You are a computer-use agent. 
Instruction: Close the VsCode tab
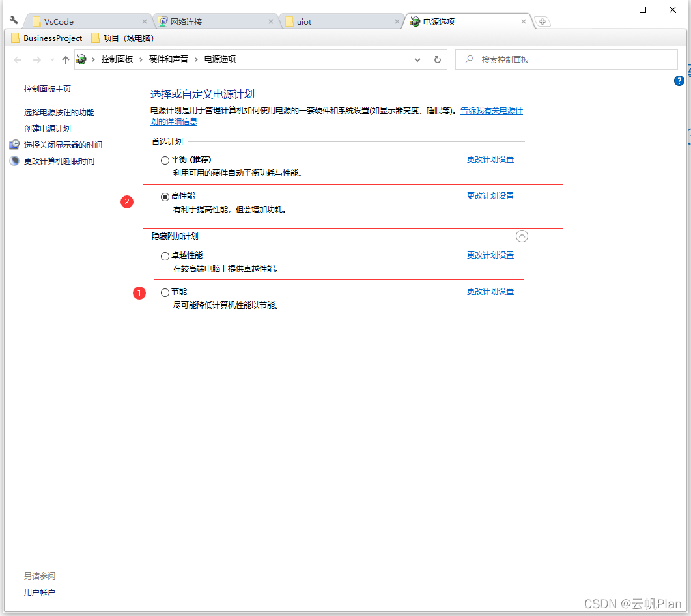[144, 21]
